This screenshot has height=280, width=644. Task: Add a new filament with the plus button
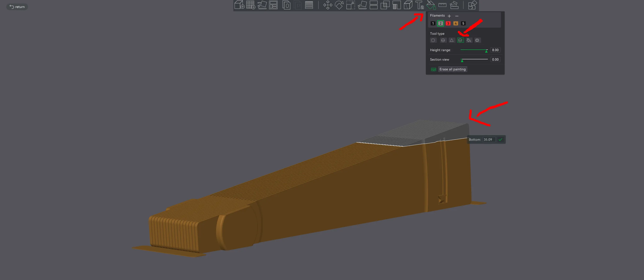[449, 16]
